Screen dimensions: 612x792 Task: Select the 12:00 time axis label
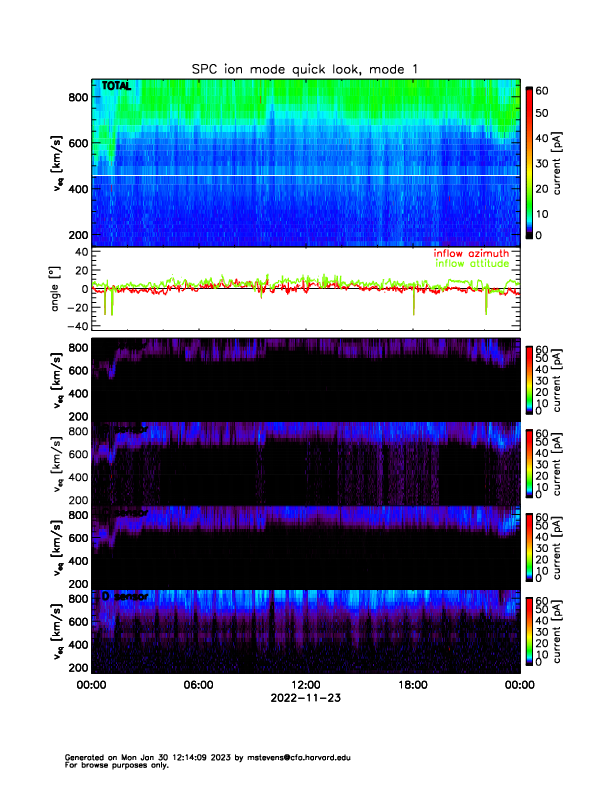[x=305, y=686]
